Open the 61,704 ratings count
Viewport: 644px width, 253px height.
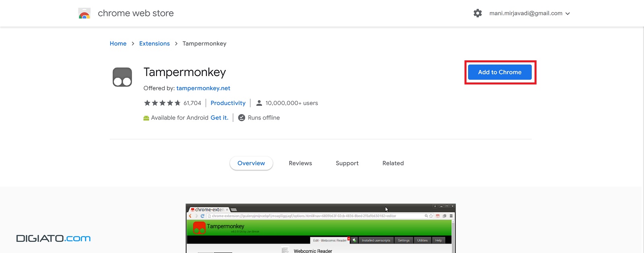tap(192, 103)
